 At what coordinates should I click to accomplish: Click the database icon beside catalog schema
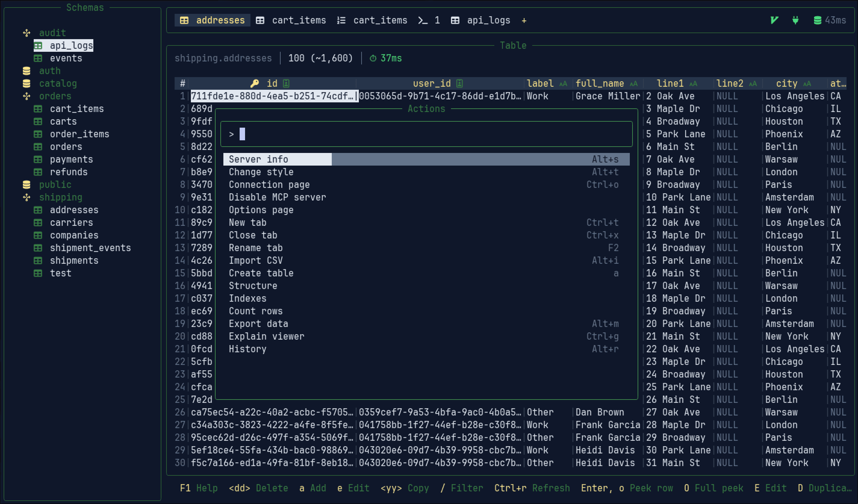(26, 83)
